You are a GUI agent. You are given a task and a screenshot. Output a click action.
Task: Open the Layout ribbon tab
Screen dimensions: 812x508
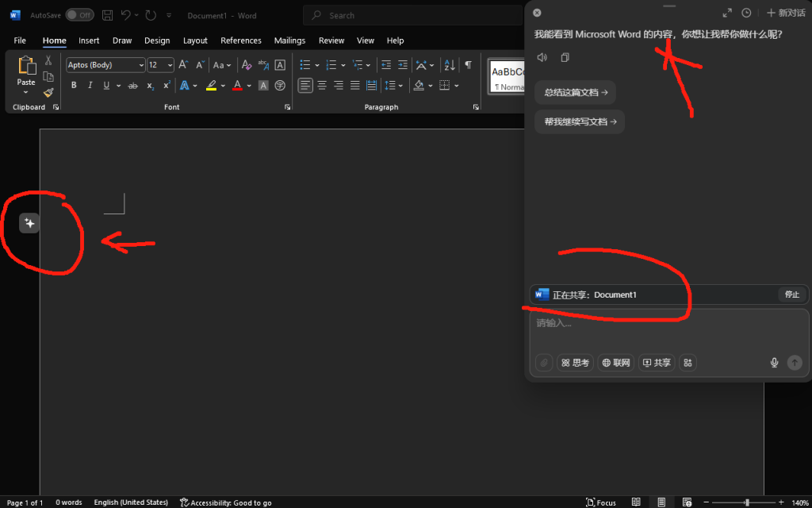pyautogui.click(x=195, y=40)
